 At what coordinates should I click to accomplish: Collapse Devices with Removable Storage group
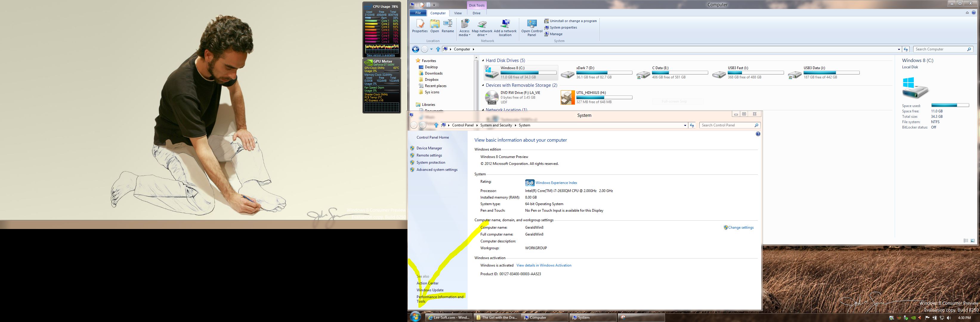483,85
